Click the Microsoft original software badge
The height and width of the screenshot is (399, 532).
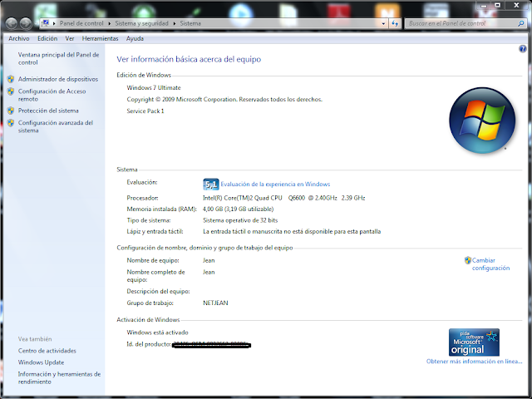[x=474, y=342]
